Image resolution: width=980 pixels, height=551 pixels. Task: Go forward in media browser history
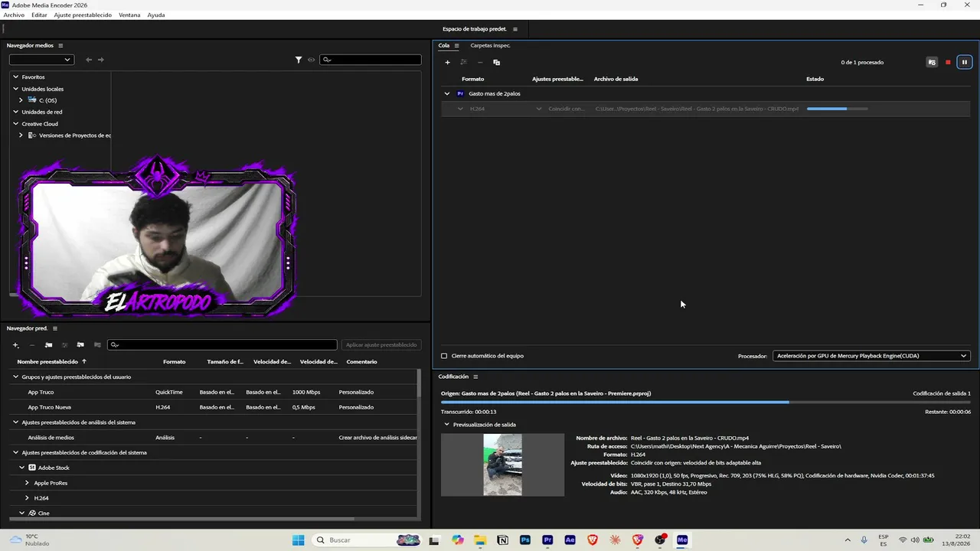(x=101, y=60)
